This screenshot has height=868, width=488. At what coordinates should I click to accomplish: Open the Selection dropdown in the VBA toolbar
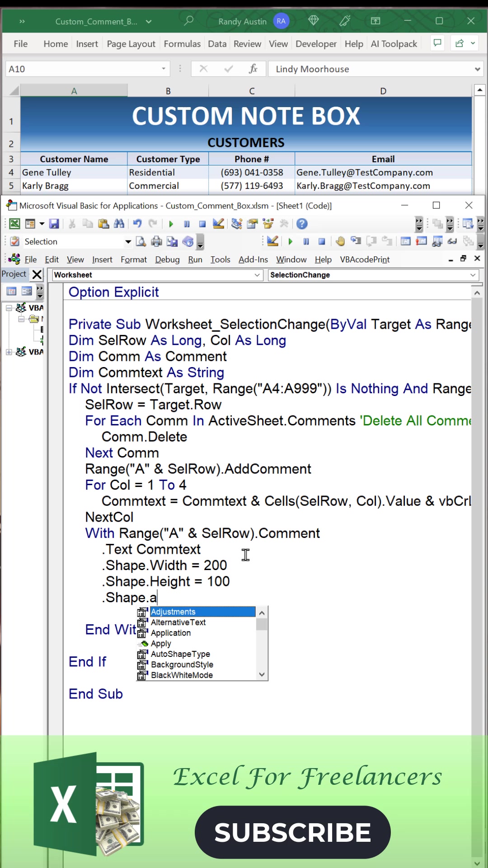pyautogui.click(x=128, y=241)
